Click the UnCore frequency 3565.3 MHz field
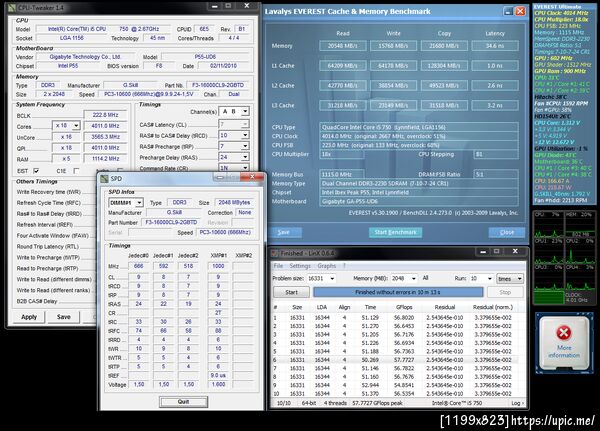 [x=105, y=137]
